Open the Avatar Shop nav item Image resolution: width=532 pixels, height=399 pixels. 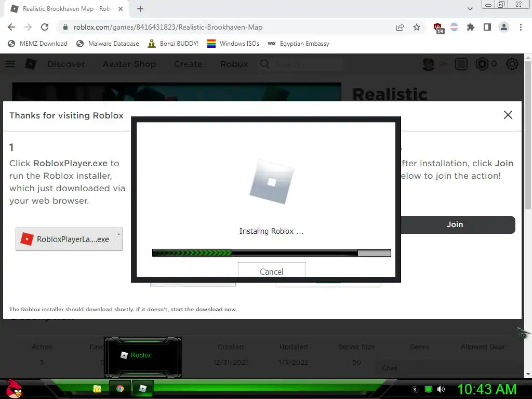(129, 64)
